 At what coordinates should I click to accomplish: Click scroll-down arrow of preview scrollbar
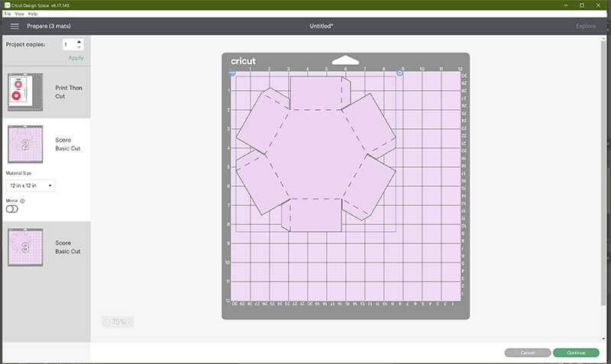point(603,339)
